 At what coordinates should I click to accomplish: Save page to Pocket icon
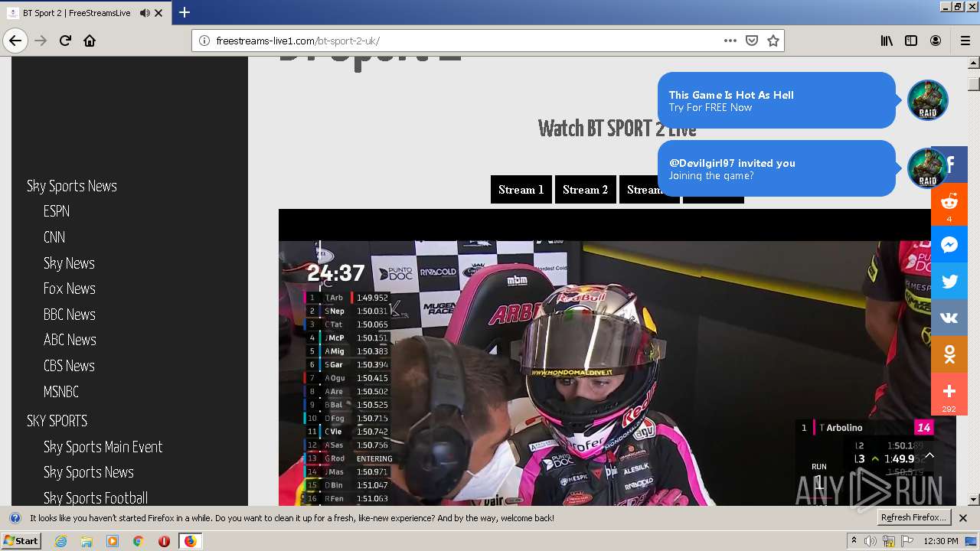[x=752, y=41]
